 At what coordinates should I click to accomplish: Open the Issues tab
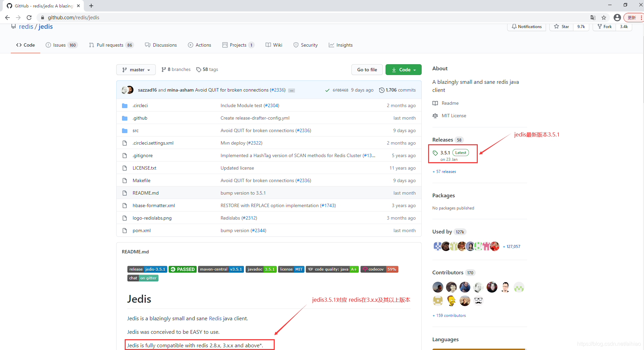61,45
